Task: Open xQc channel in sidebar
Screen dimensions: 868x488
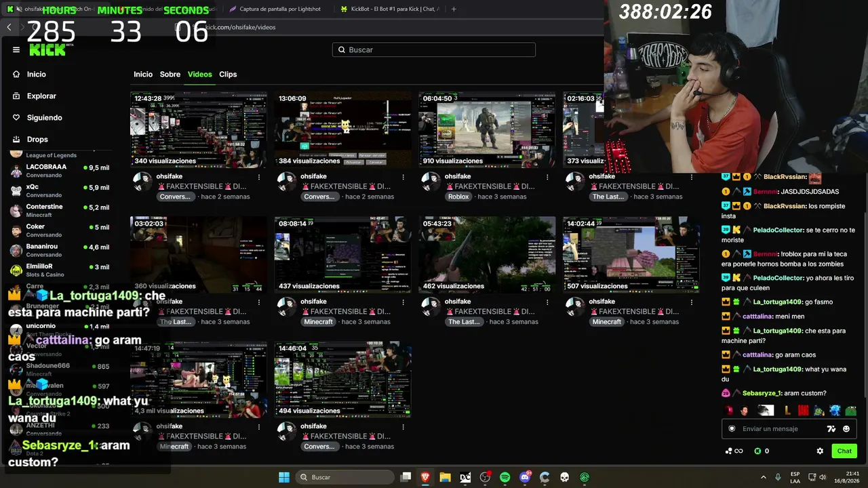Action: (60, 190)
